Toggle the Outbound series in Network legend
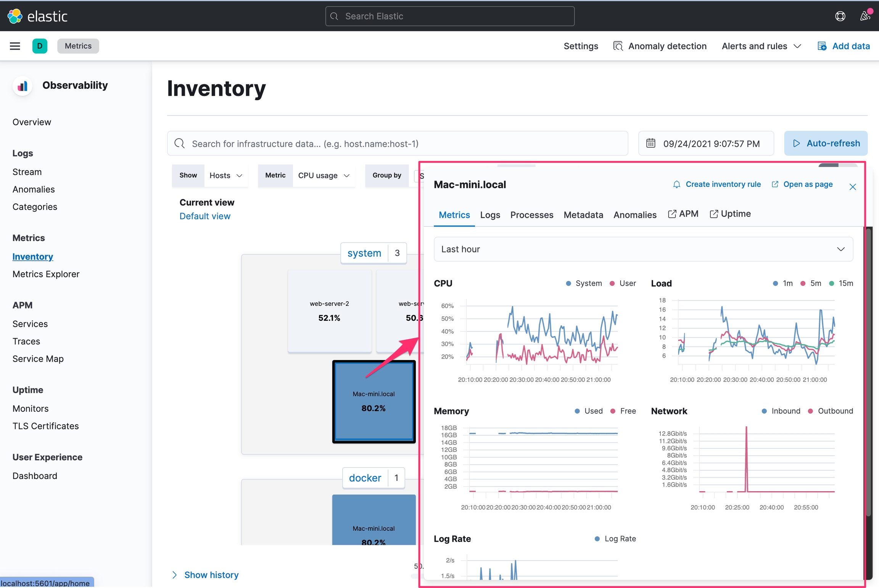879x588 pixels. click(x=830, y=411)
